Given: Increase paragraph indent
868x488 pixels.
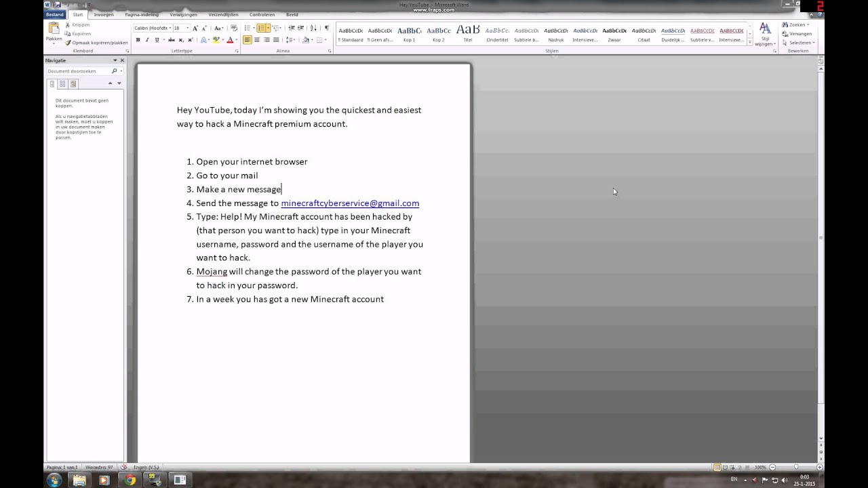Looking at the screenshot, I should pos(301,28).
